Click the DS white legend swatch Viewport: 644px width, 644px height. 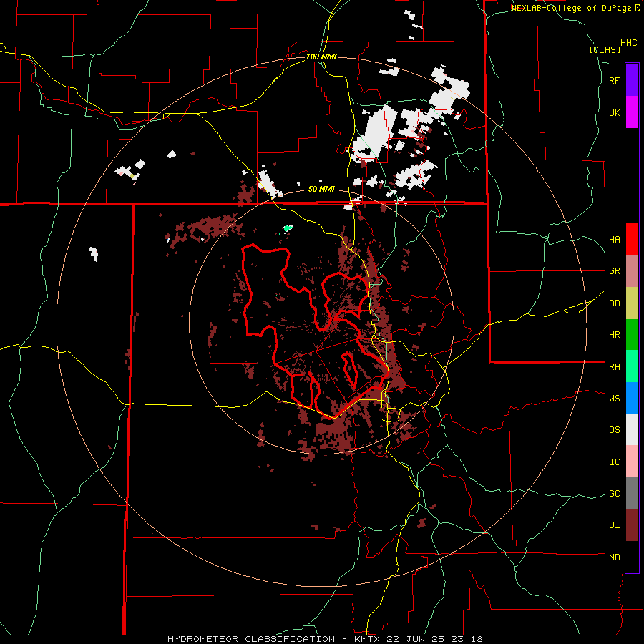coord(632,429)
